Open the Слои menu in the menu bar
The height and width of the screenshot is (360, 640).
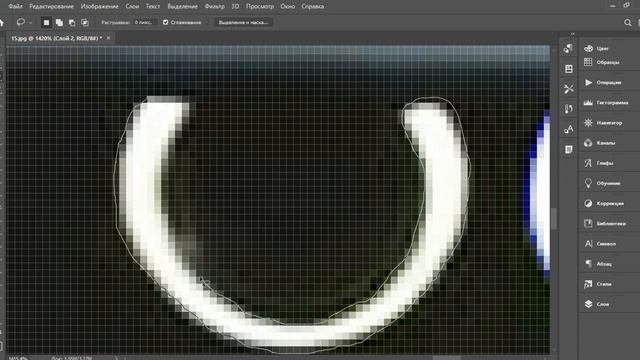tap(132, 6)
